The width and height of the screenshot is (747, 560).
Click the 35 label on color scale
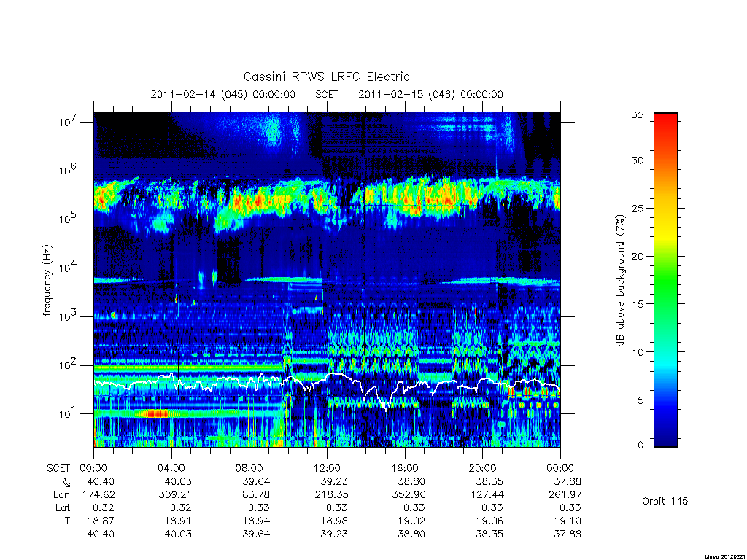click(638, 114)
